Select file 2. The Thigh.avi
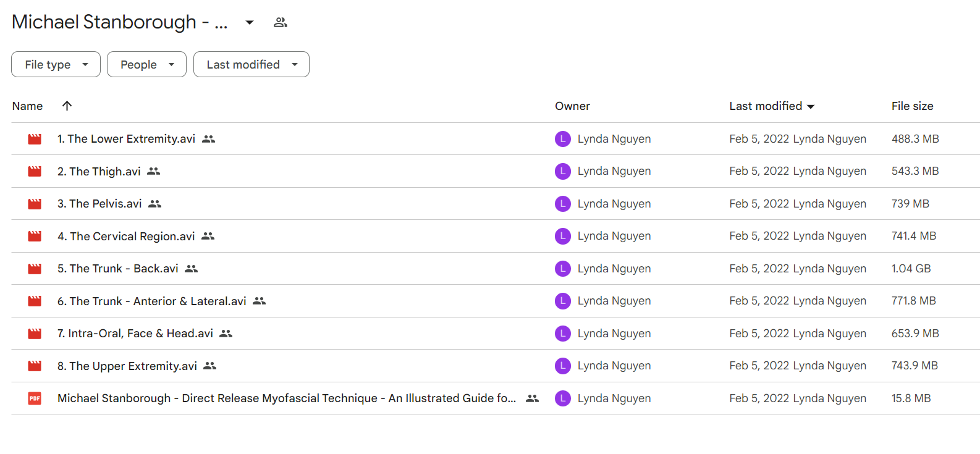 99,171
